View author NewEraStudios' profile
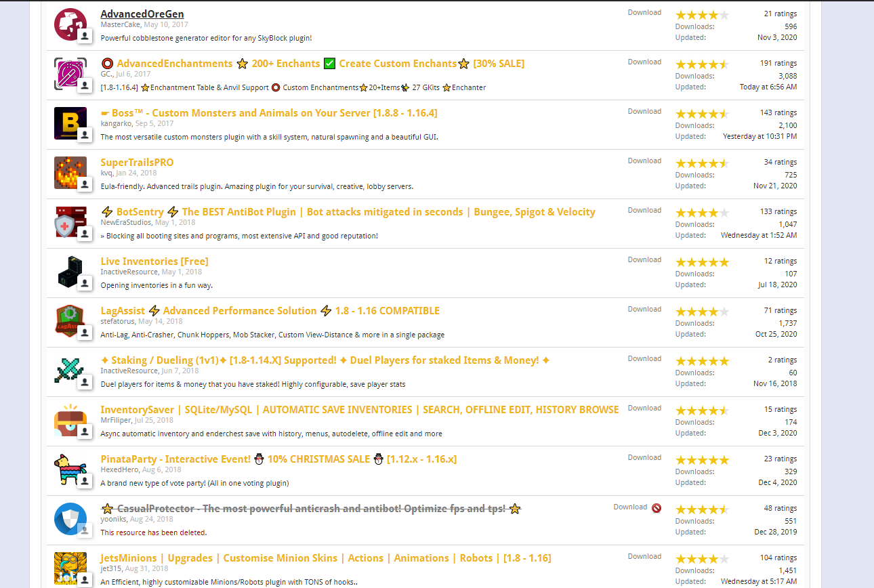 [126, 222]
